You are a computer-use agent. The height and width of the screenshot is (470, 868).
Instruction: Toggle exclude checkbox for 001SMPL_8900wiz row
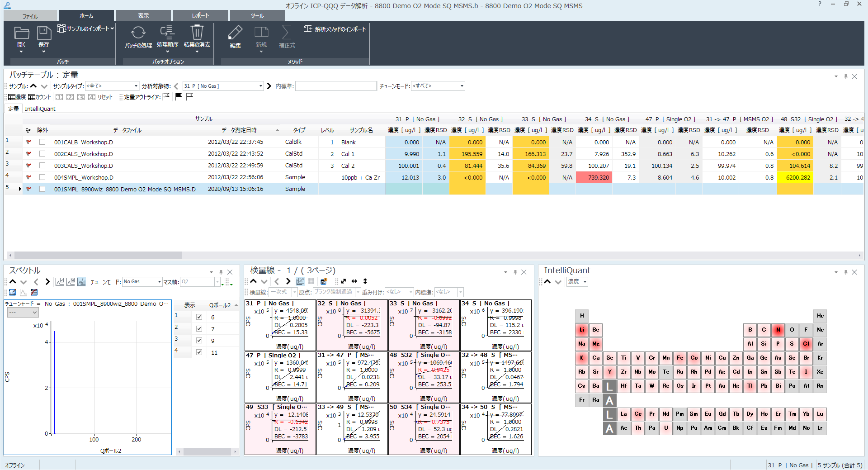[42, 189]
